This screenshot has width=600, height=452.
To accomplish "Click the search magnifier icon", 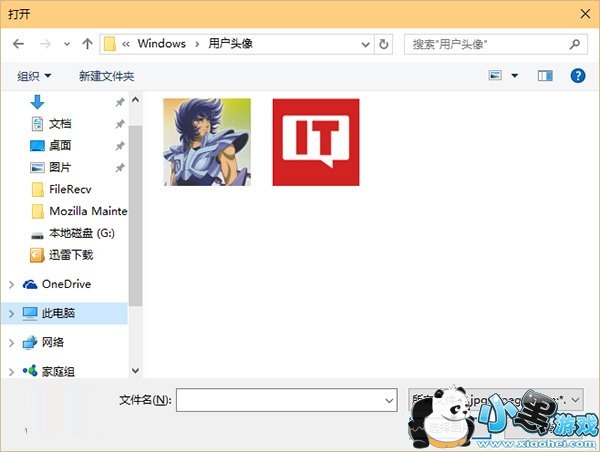I will [574, 44].
